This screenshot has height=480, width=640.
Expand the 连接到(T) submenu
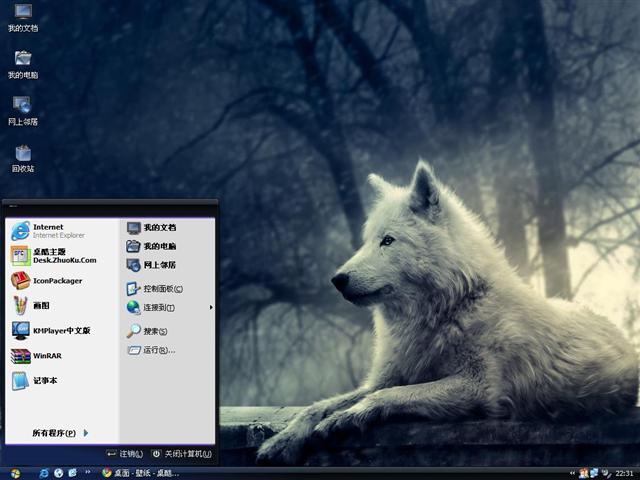(x=160, y=307)
